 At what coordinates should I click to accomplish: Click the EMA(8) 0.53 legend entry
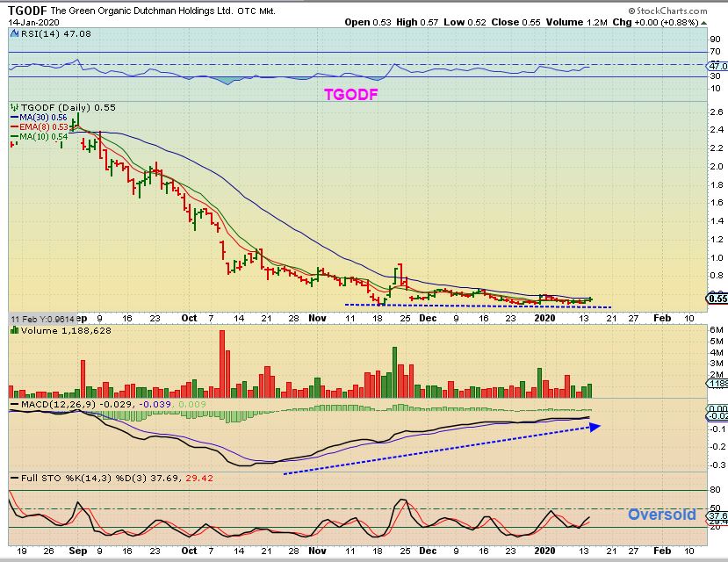coord(44,126)
